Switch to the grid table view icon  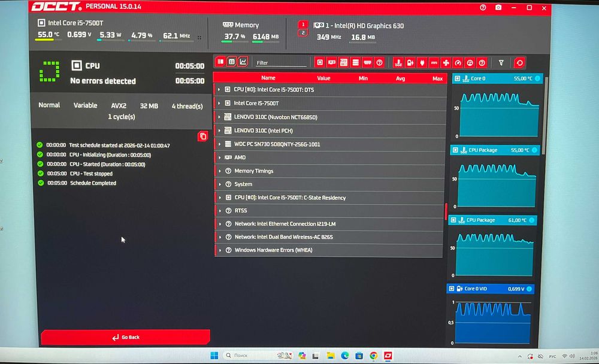[231, 62]
